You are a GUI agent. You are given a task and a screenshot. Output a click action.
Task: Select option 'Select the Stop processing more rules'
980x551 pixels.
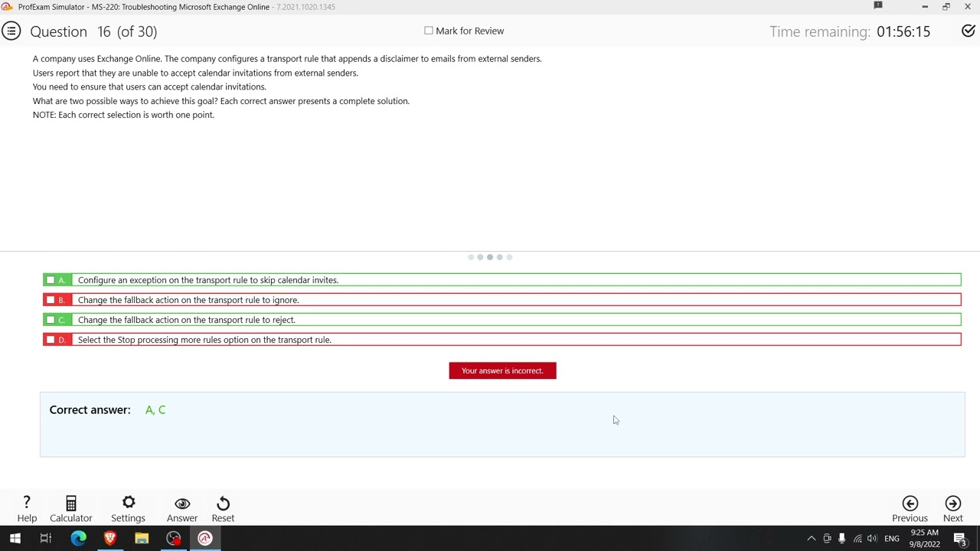click(204, 340)
